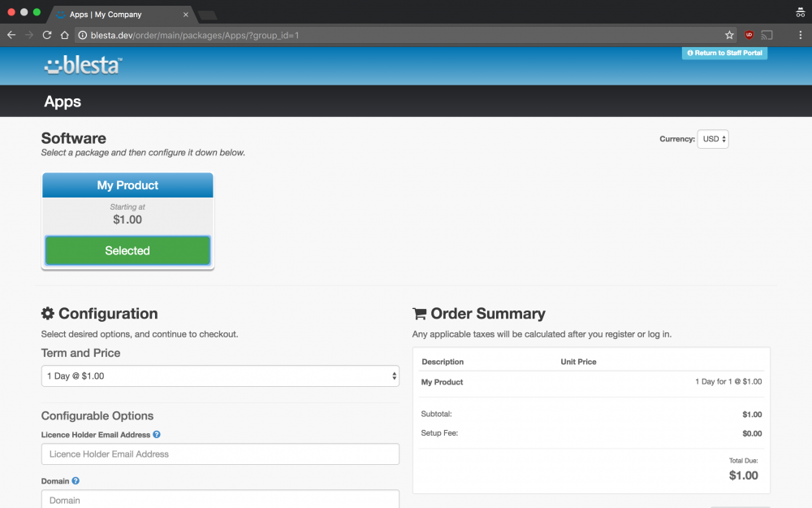Open the Chrome three-dot menu
Viewport: 812px width, 508px height.
tap(800, 35)
